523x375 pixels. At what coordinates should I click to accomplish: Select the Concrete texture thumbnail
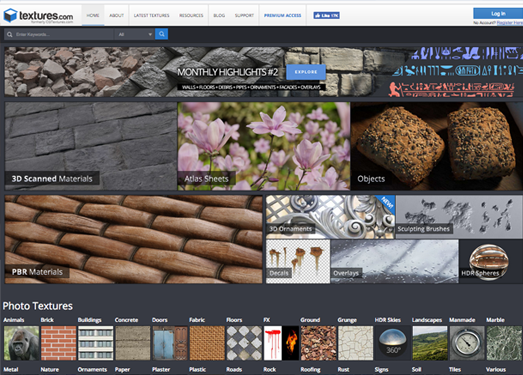(x=133, y=343)
